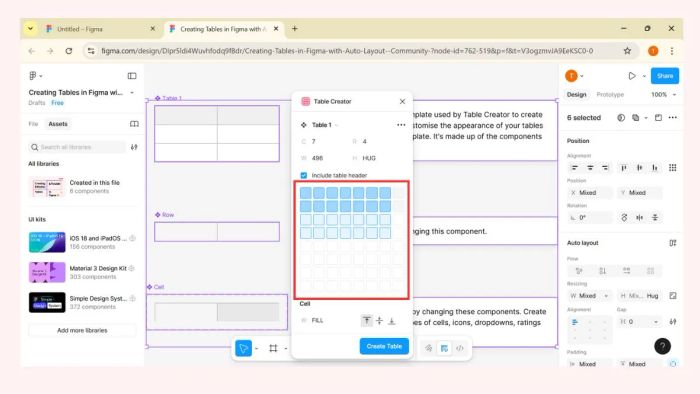The height and width of the screenshot is (394, 700).
Task: Open a new browser tab
Action: click(295, 29)
